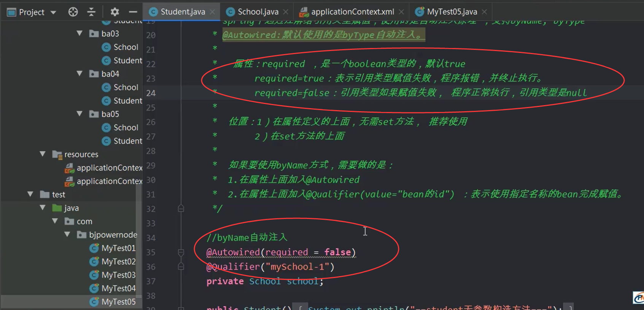The width and height of the screenshot is (644, 310).
Task: Select School class under ba03
Action: tap(126, 47)
